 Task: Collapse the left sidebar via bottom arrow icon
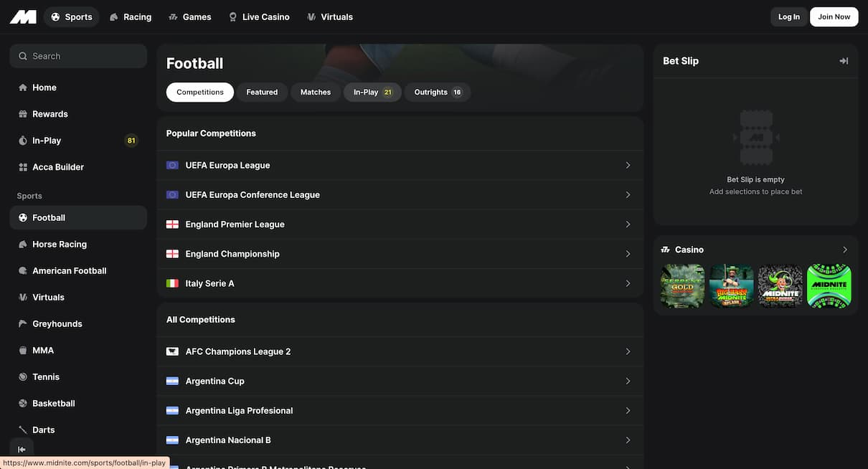point(22,450)
